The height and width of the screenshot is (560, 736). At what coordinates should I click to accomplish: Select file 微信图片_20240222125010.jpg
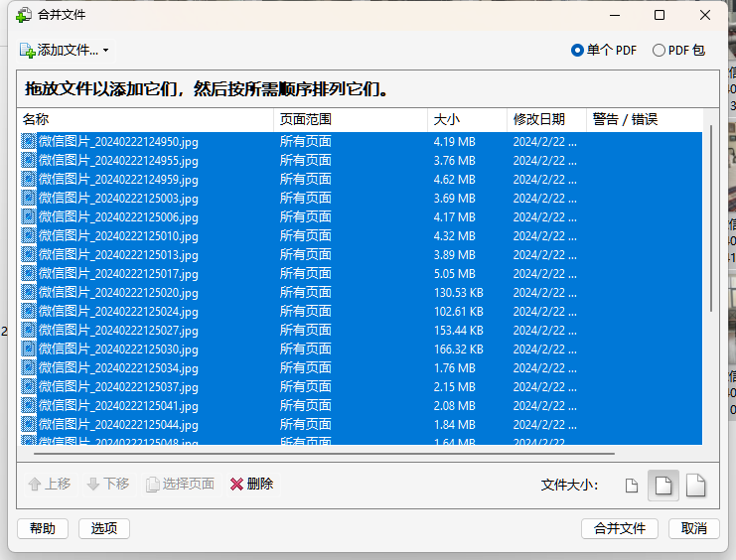tap(361, 235)
